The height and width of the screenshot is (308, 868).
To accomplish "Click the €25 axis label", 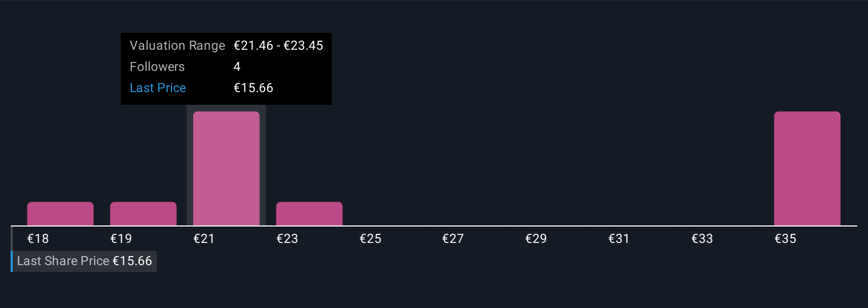I will (x=370, y=239).
